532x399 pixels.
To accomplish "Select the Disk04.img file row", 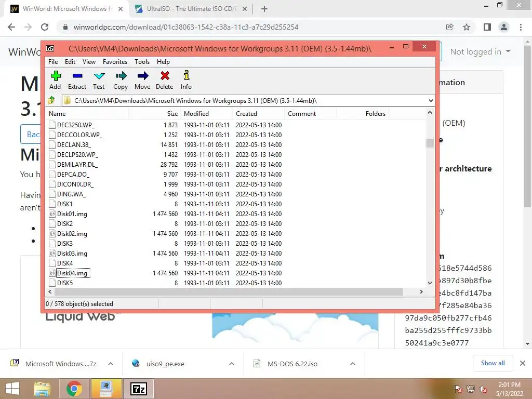I will (x=236, y=273).
